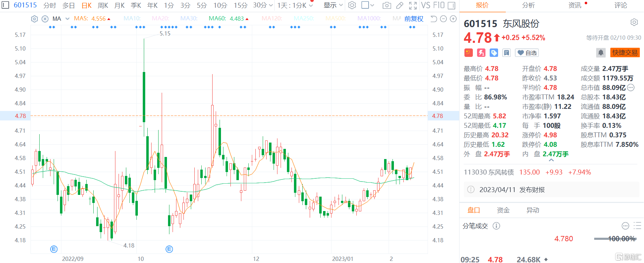Open info icon beside 分笔成交
This screenshot has height=263, width=644.
tap(496, 226)
